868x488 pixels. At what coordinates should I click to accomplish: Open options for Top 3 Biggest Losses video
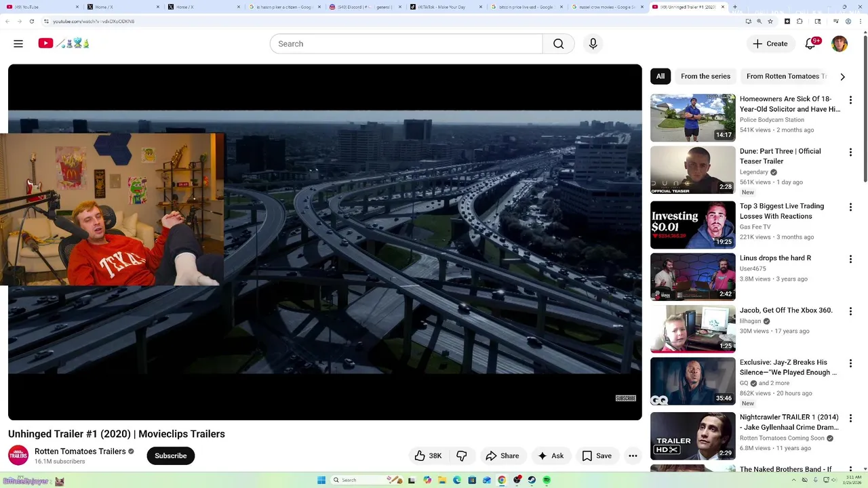pos(850,207)
